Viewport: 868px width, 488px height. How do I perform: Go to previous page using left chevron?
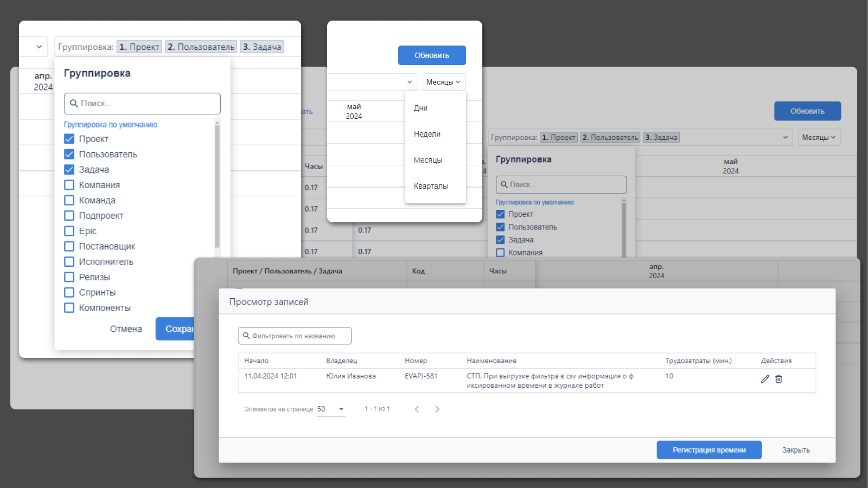point(417,409)
